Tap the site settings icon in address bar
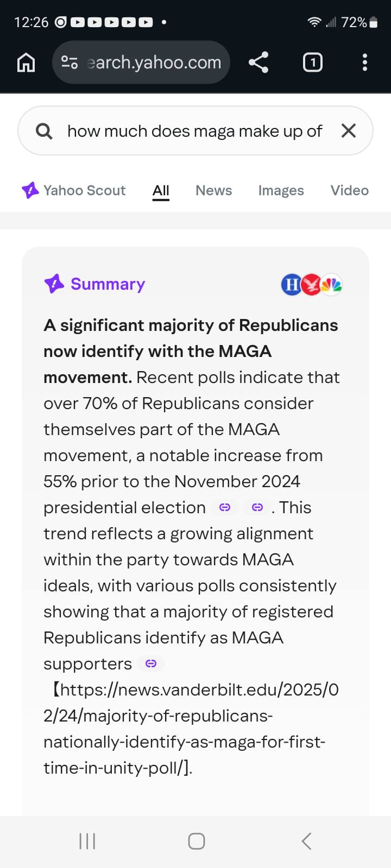 click(x=70, y=62)
